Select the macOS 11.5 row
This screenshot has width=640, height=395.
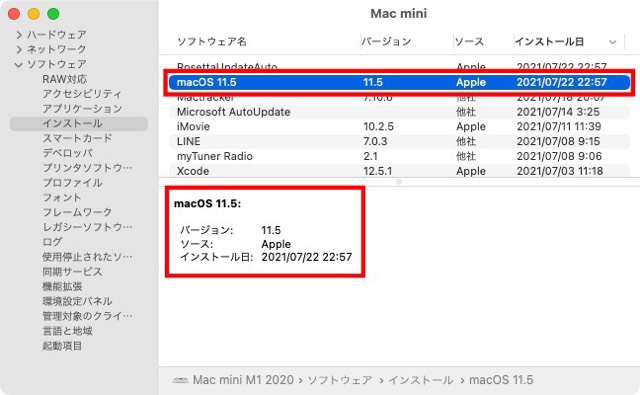399,82
